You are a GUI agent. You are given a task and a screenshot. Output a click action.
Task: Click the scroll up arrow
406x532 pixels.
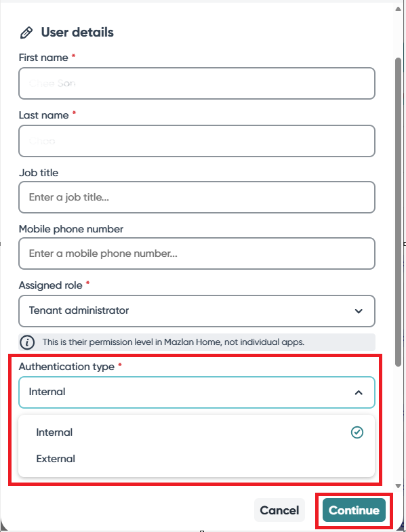(398, 9)
